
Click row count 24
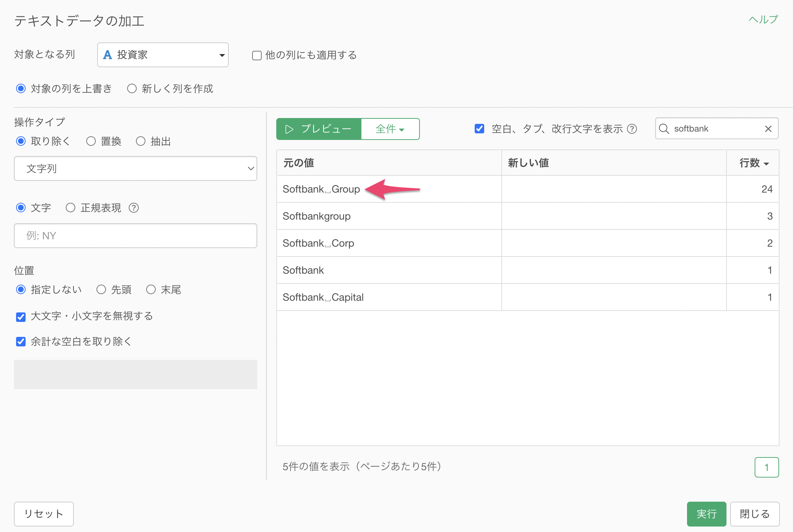click(767, 189)
